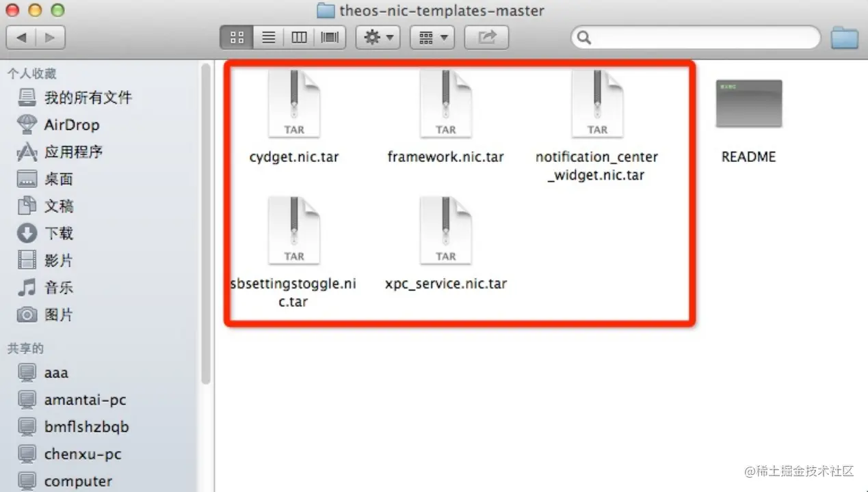This screenshot has width=868, height=492.
Task: Click the desktop icon beside 桌面
Action: pyautogui.click(x=27, y=180)
